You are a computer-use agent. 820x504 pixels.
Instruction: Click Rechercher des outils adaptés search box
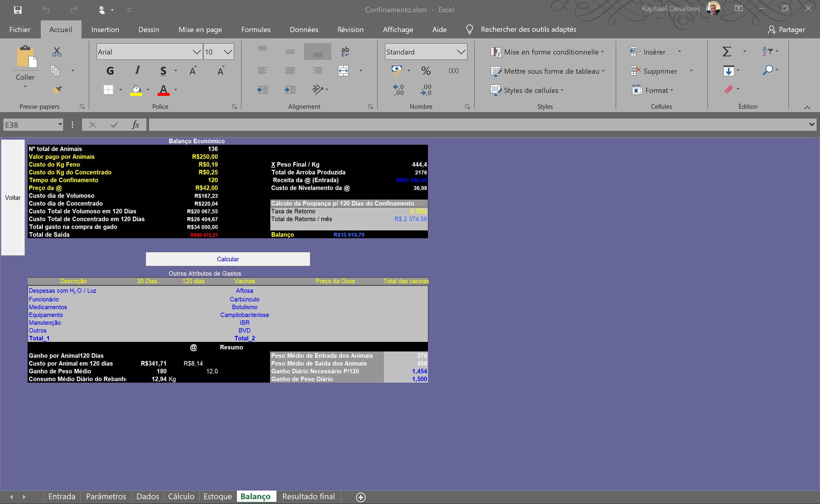[528, 29]
